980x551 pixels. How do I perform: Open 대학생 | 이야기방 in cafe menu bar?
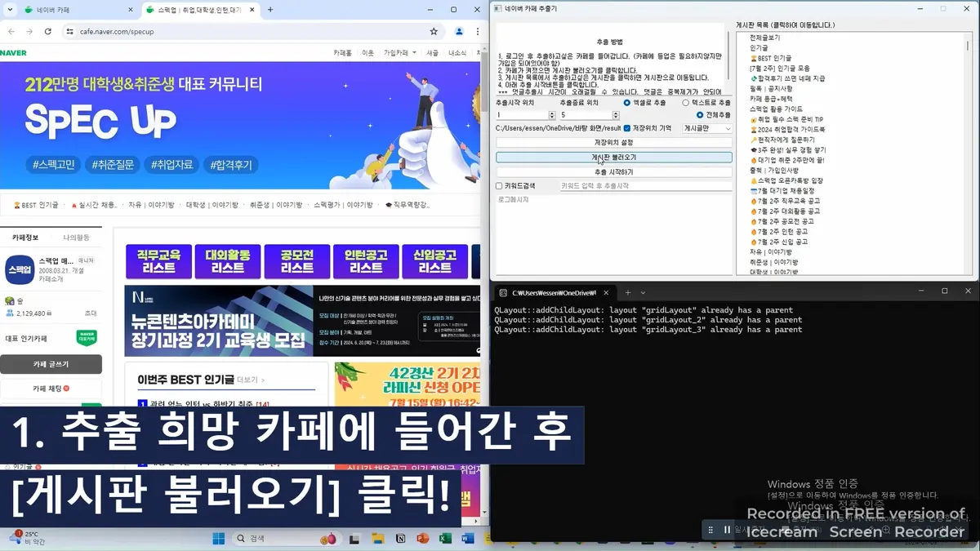(212, 205)
